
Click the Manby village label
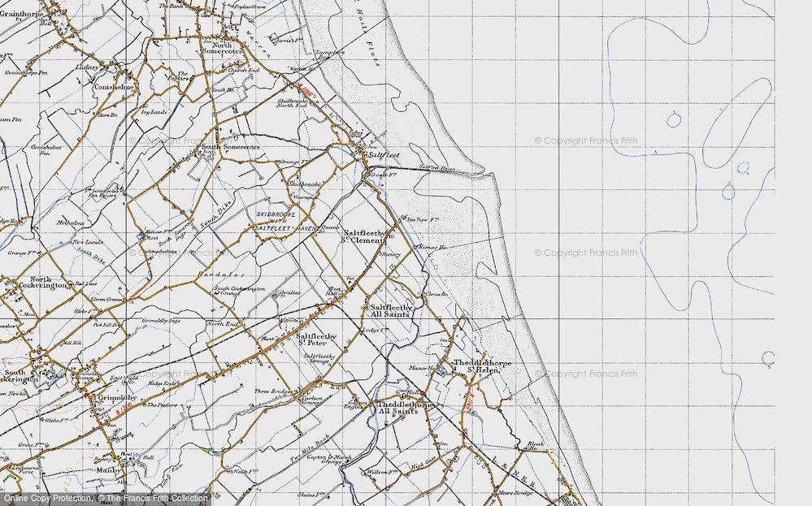108,470
